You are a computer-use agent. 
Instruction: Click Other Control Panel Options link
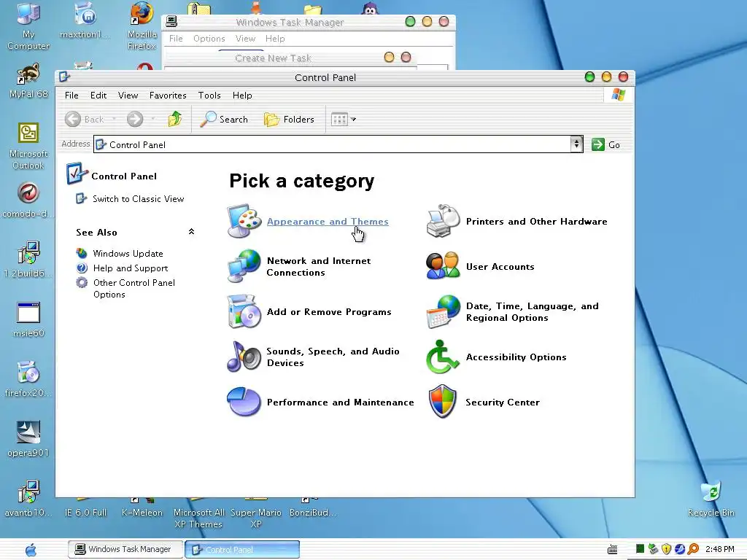pyautogui.click(x=134, y=288)
